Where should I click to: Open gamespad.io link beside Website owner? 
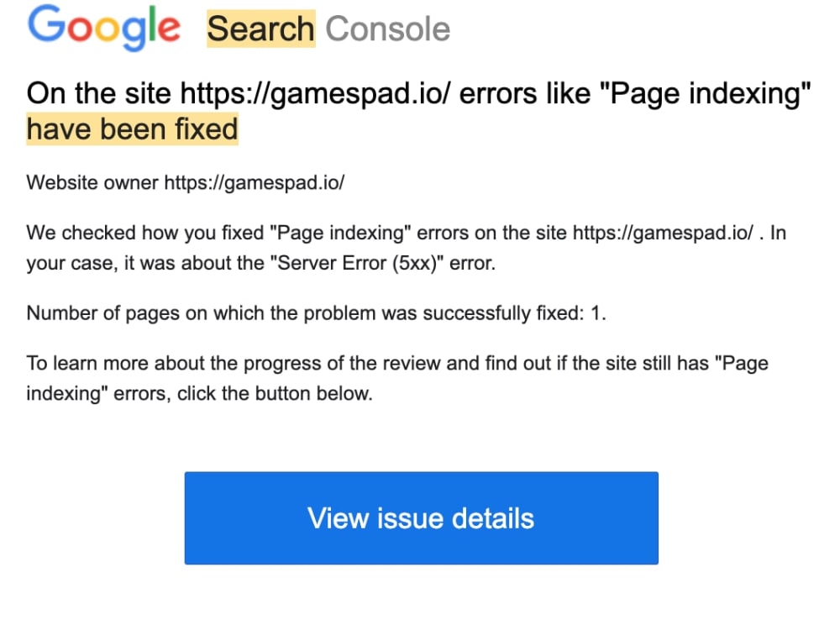[255, 183]
